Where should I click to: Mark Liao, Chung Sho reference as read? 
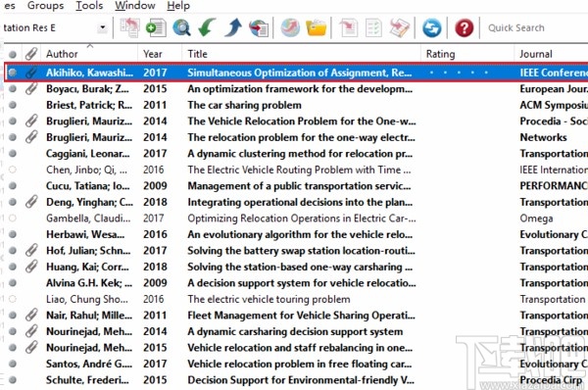click(x=13, y=299)
